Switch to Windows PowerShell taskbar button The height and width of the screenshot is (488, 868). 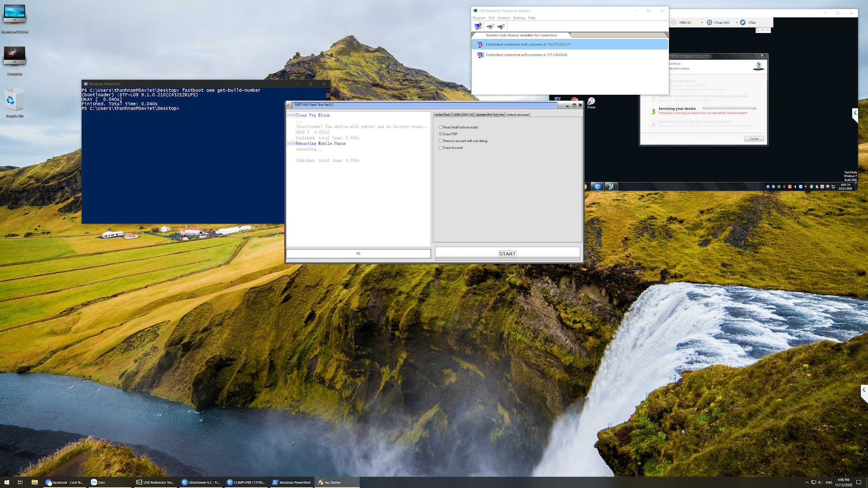pos(292,482)
